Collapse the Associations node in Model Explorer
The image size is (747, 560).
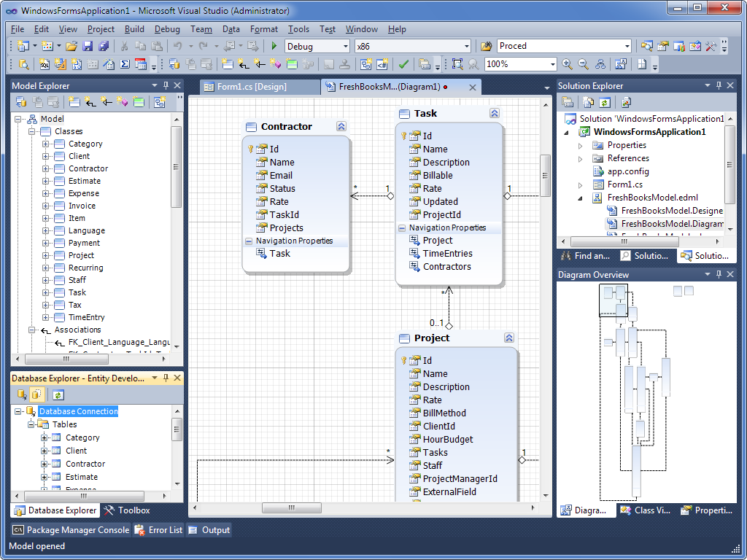(x=32, y=330)
